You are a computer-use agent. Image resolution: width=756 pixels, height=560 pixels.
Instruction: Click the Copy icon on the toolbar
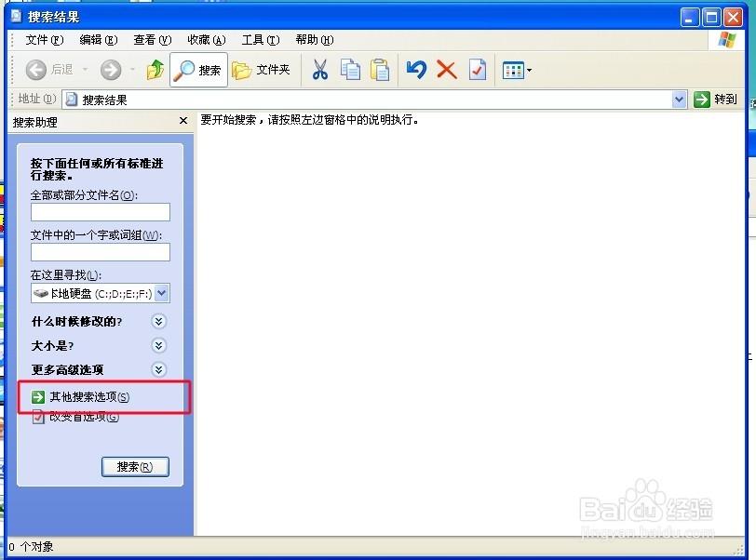click(x=351, y=70)
